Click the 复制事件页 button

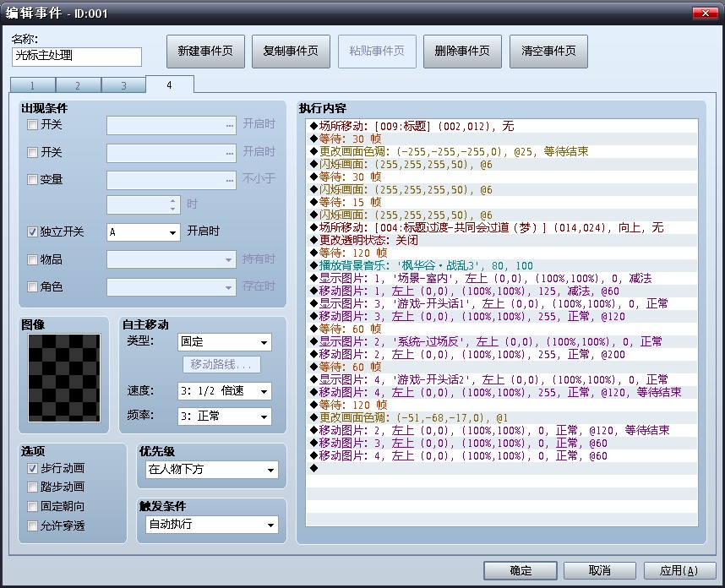click(291, 52)
